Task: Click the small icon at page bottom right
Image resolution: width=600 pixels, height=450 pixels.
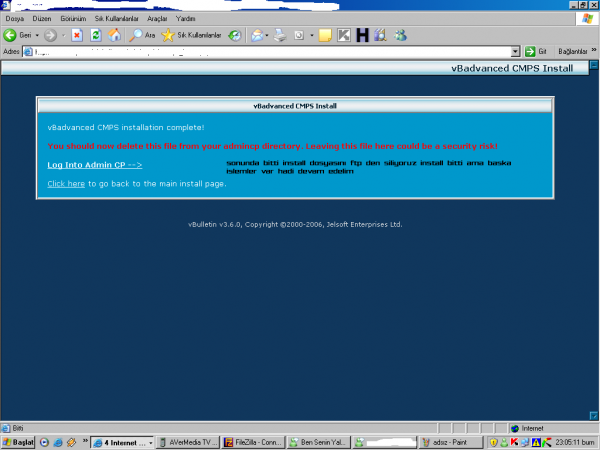Action: [x=593, y=415]
